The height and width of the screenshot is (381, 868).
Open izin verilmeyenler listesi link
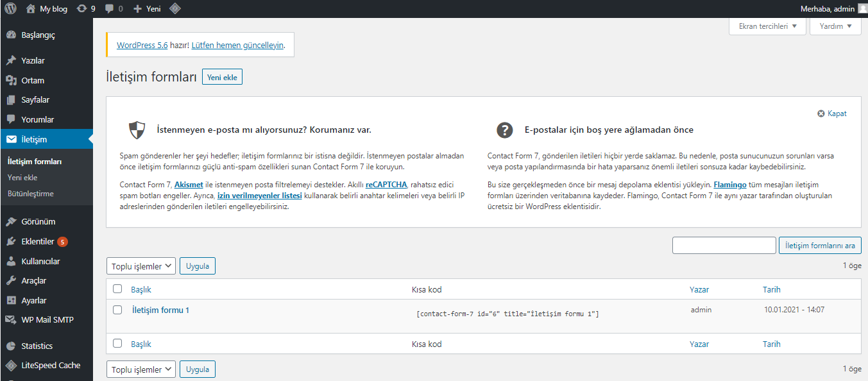(x=260, y=196)
